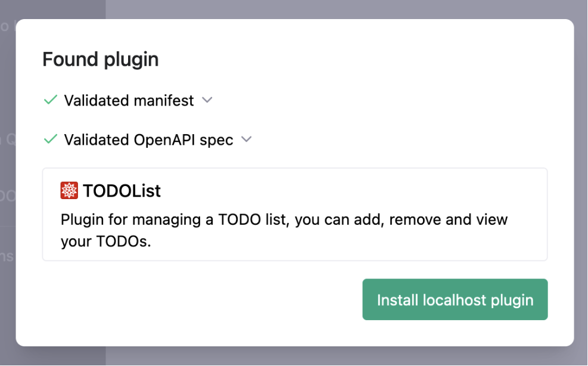Click empty dialog area right of Found plugin

357,60
